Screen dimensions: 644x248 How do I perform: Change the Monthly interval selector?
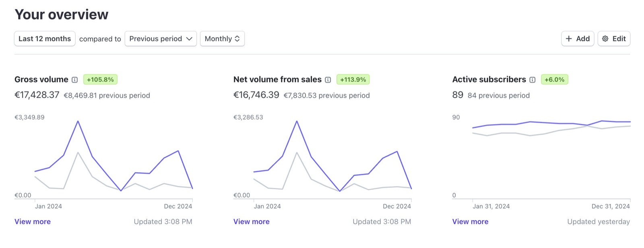point(222,39)
